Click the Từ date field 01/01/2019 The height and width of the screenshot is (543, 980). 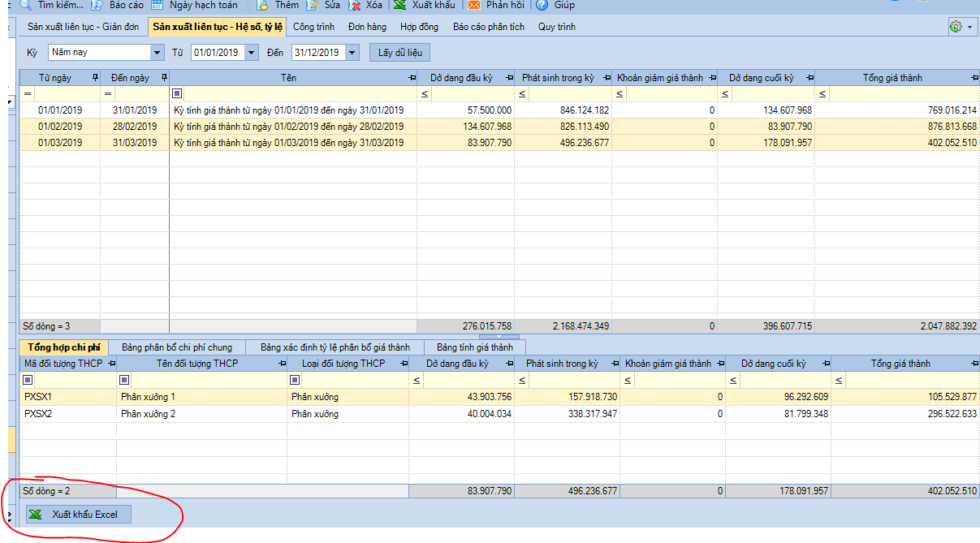[x=218, y=53]
